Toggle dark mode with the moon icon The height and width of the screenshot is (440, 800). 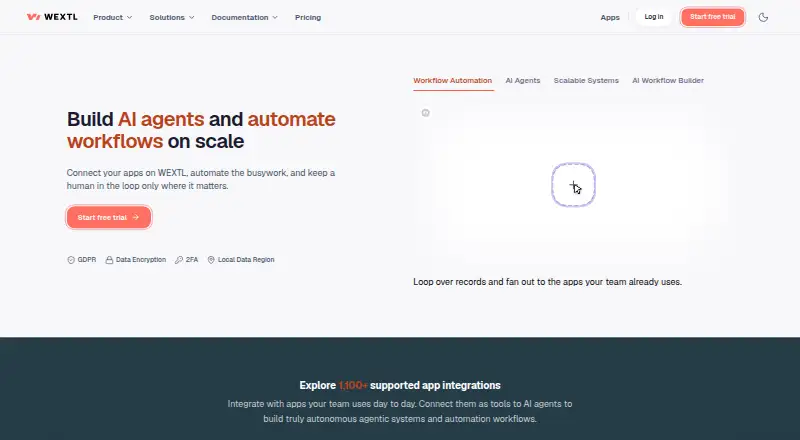(763, 17)
